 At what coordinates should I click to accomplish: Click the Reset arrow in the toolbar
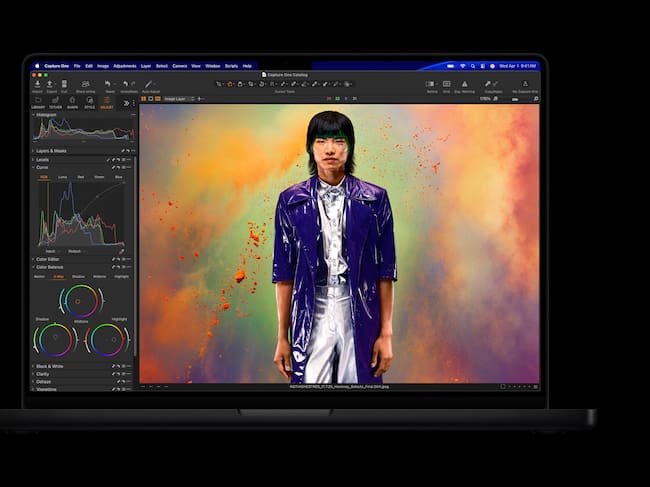click(107, 84)
